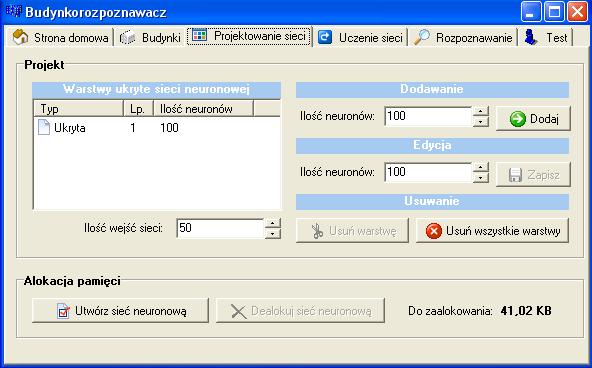Select the Projektowanie sieci tab
The height and width of the screenshot is (368, 592).
tap(249, 36)
